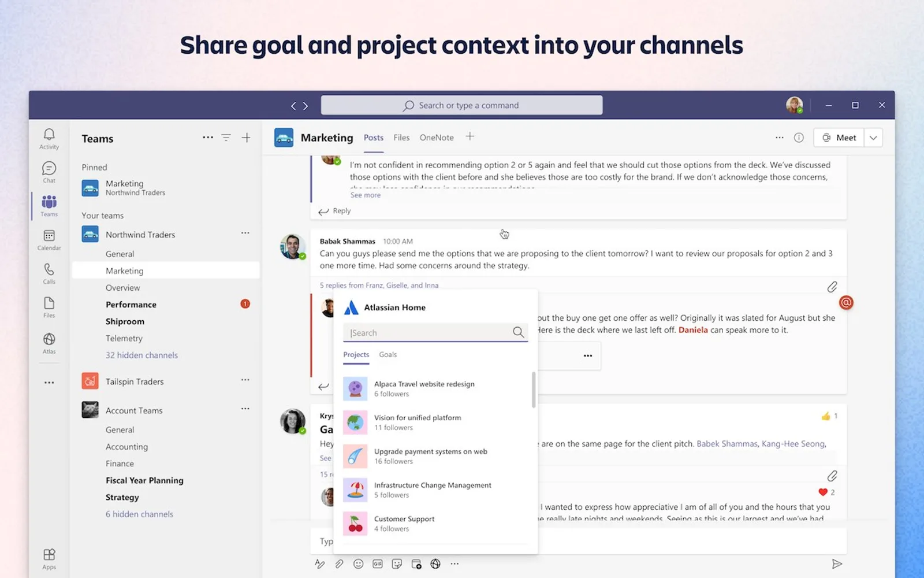
Task: Expand 6 hidden channels
Action: (139, 514)
